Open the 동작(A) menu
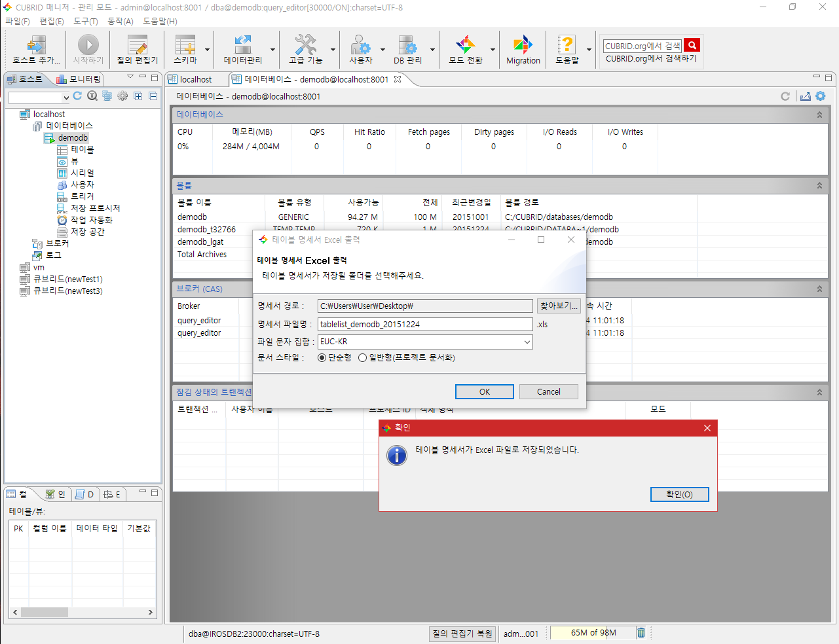The height and width of the screenshot is (644, 839). [121, 21]
